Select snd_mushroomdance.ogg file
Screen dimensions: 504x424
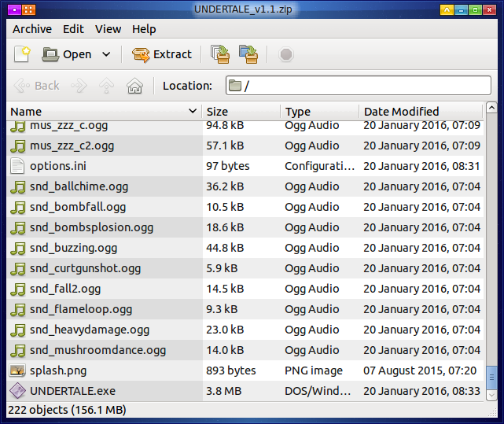tap(245, 350)
